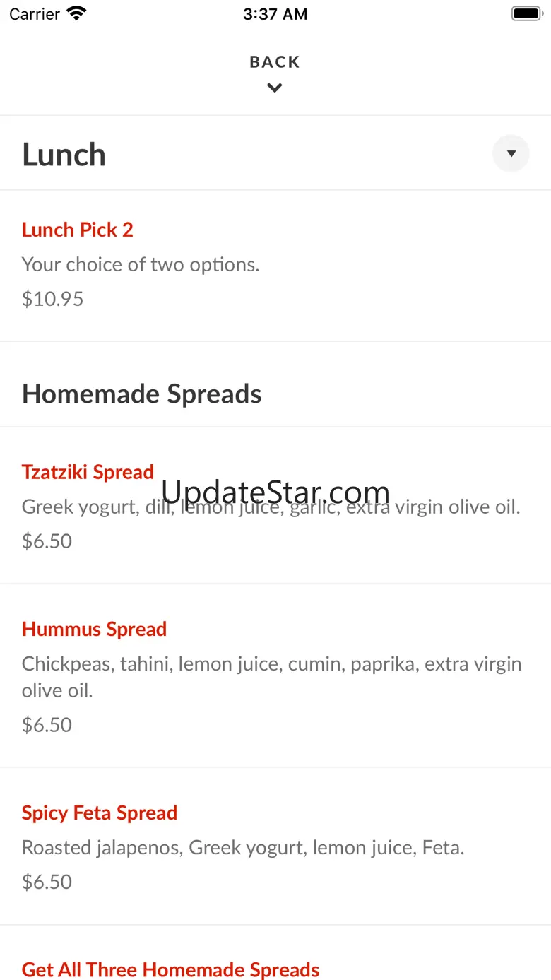Open the Lunch menu dropdown arrow
The width and height of the screenshot is (551, 980).
511,153
